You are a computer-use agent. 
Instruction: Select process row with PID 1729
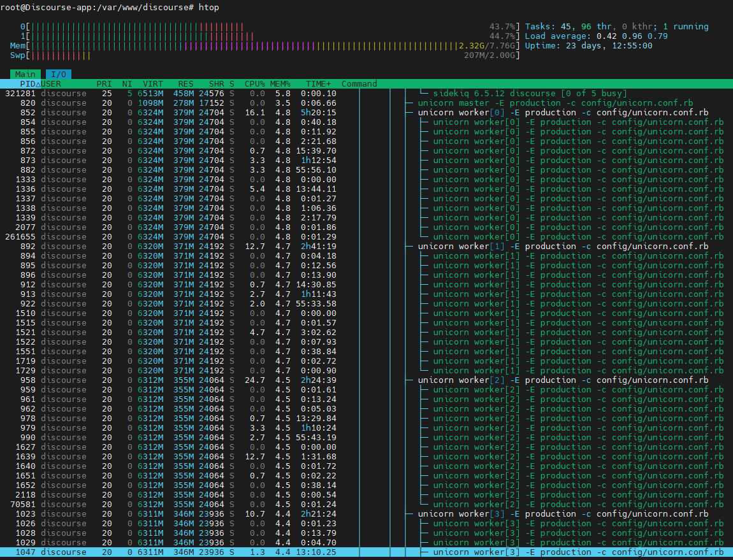coord(366,371)
